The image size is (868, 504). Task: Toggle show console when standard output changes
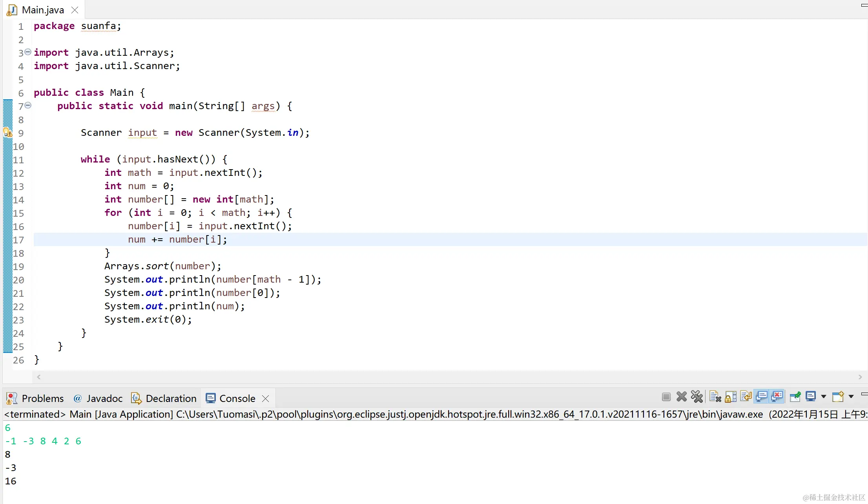[x=761, y=397]
